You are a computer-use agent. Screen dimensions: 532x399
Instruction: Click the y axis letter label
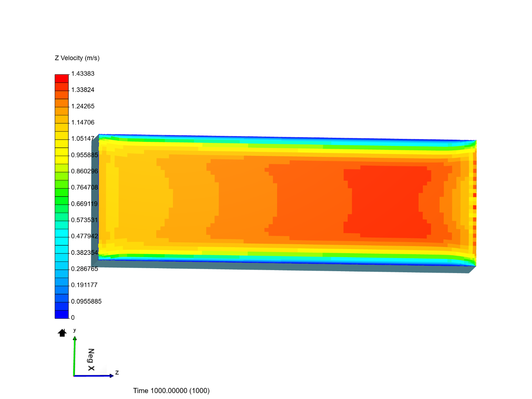click(x=75, y=330)
